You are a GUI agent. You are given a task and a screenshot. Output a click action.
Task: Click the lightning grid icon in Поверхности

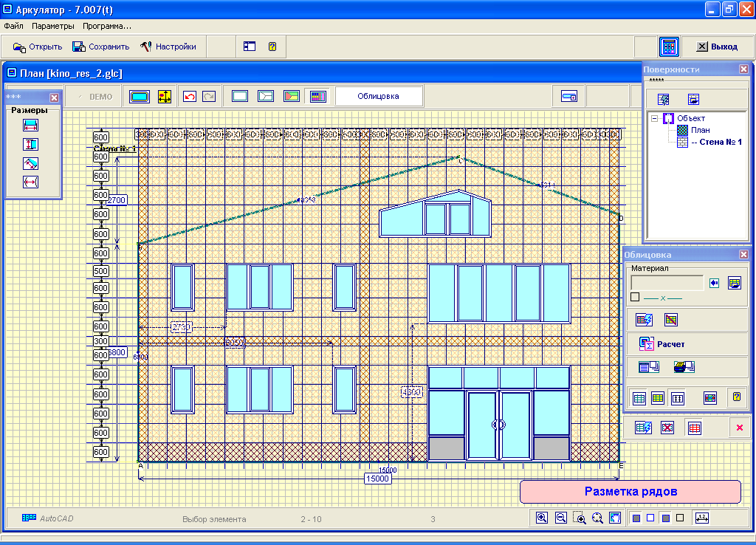click(664, 100)
